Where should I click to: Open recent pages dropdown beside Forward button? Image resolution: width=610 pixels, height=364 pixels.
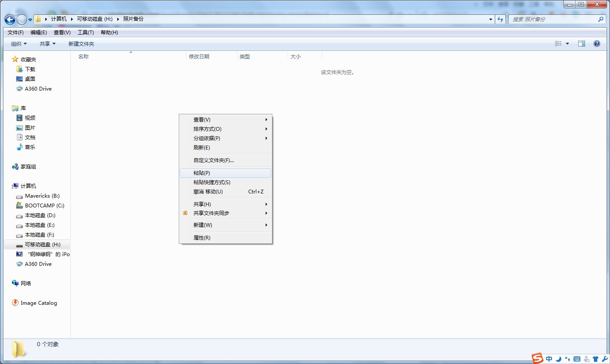30,19
